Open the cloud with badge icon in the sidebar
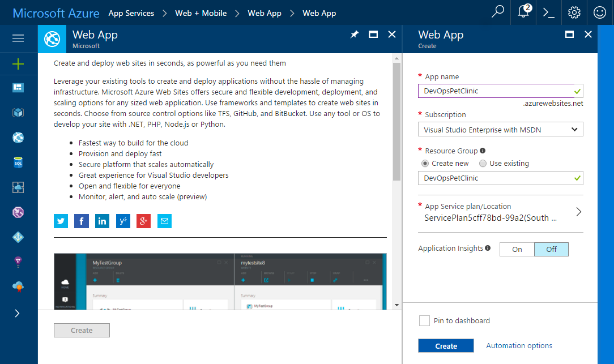This screenshot has height=364, width=614. click(18, 287)
